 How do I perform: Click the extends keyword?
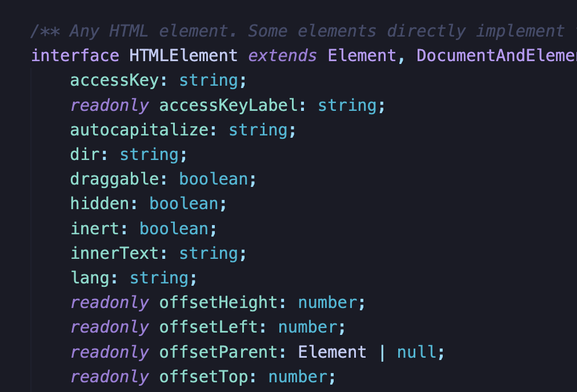[x=283, y=55]
